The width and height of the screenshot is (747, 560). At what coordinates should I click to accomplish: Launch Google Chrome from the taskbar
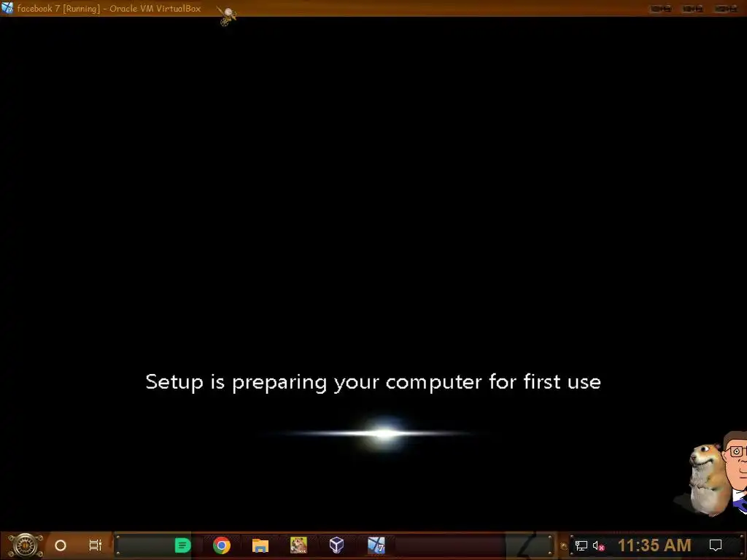[222, 545]
